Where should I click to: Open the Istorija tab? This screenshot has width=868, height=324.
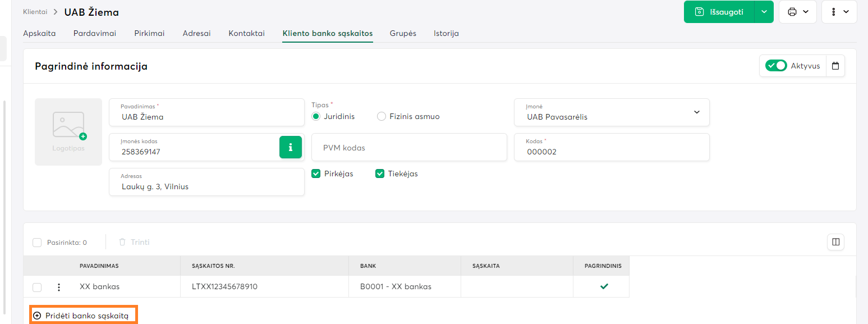click(446, 33)
